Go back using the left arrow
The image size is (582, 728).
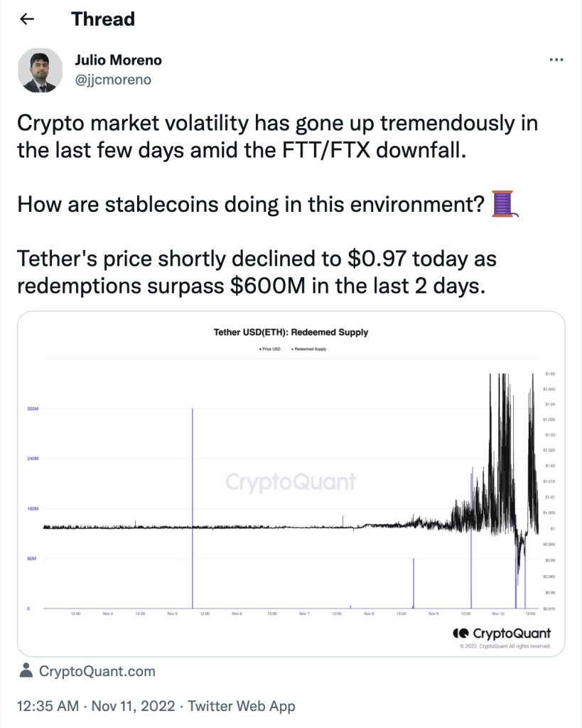click(28, 19)
